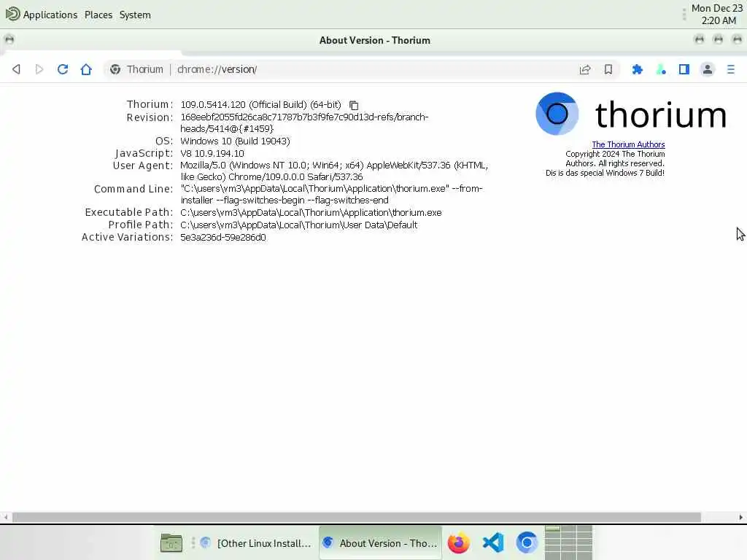Click the Copyright 2024 text

tap(615, 158)
